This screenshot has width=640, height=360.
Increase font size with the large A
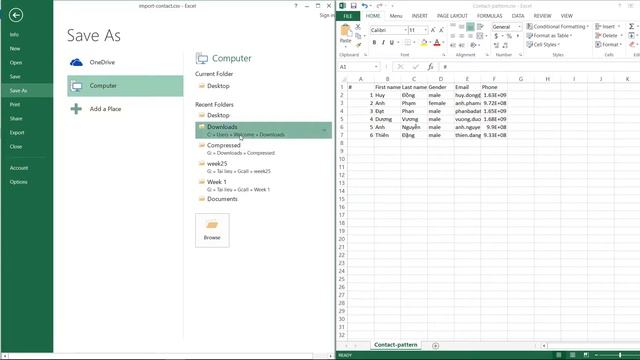pyautogui.click(x=433, y=30)
